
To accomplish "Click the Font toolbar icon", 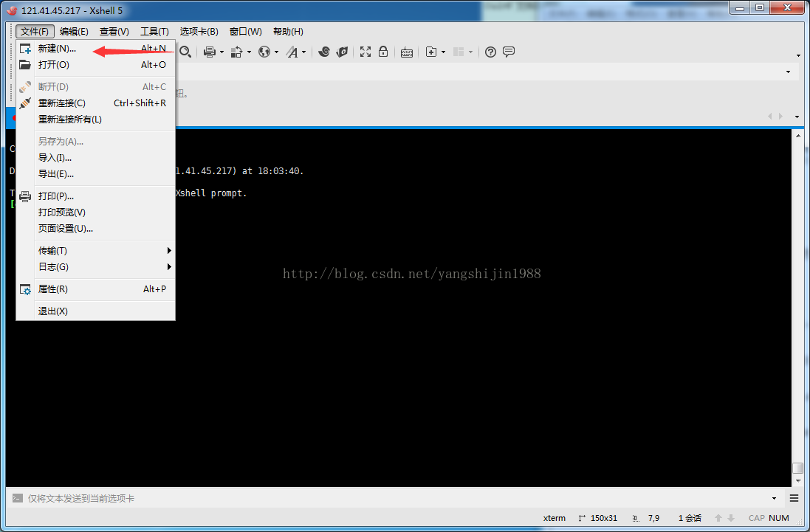I will click(x=292, y=52).
